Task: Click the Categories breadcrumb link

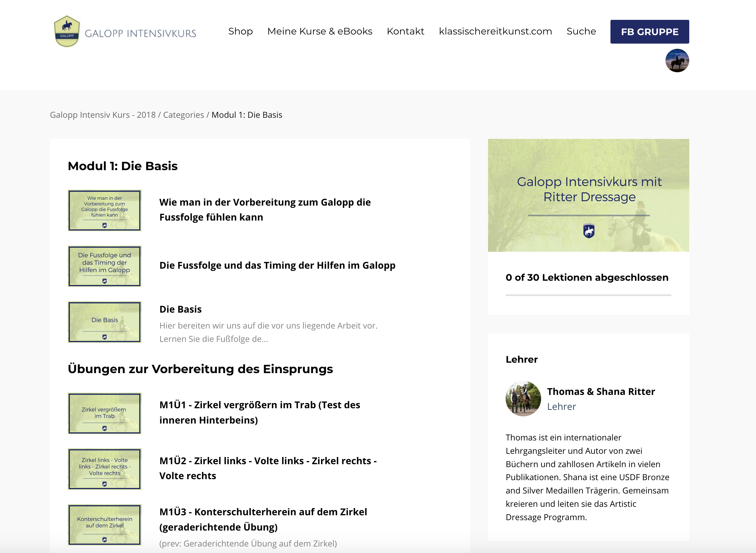Action: coord(183,115)
